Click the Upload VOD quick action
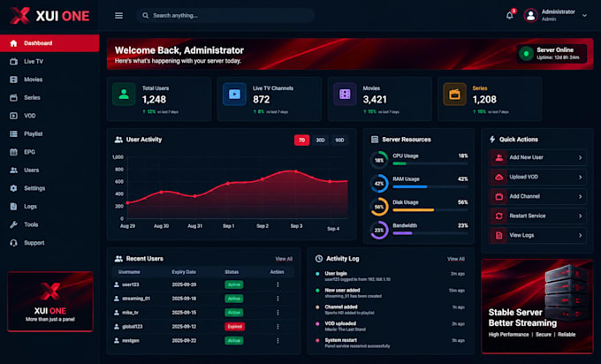 point(537,177)
